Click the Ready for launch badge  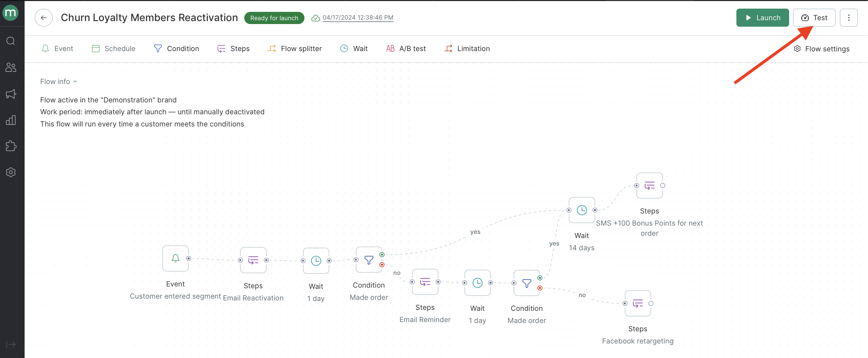pos(274,18)
